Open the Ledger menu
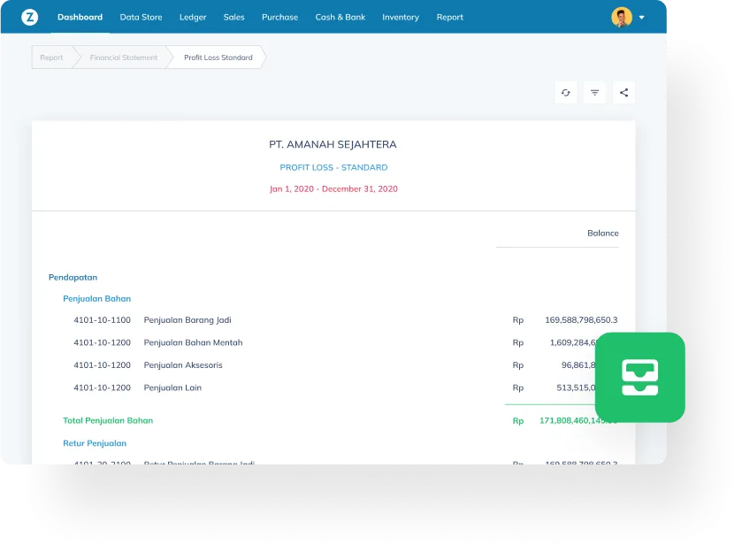Viewport: 750px width, 560px height. coord(193,17)
